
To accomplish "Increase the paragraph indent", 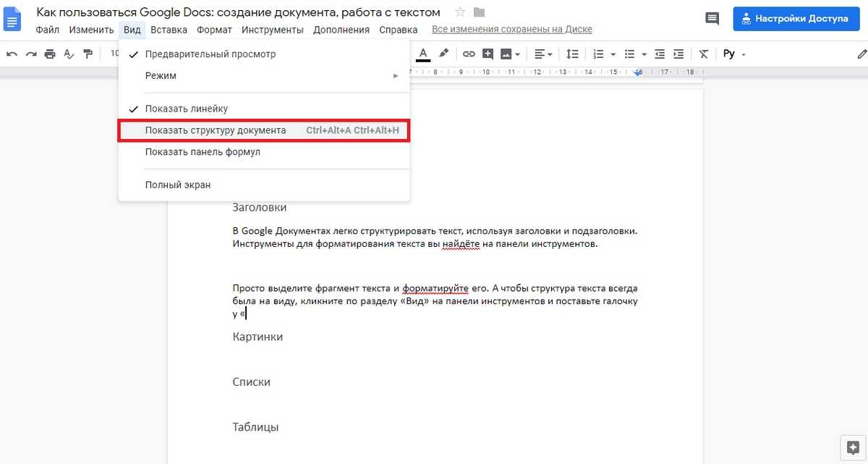I will click(678, 54).
